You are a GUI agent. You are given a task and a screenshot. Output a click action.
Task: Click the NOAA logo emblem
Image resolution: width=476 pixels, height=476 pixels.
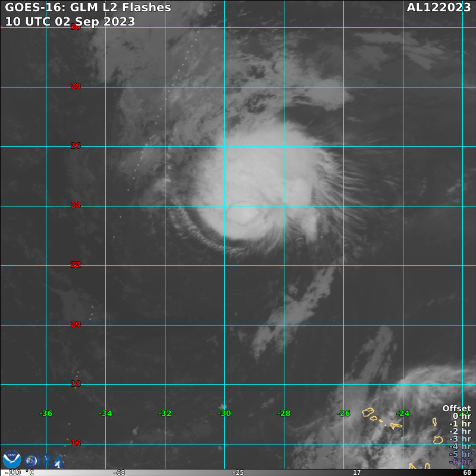coord(12,459)
